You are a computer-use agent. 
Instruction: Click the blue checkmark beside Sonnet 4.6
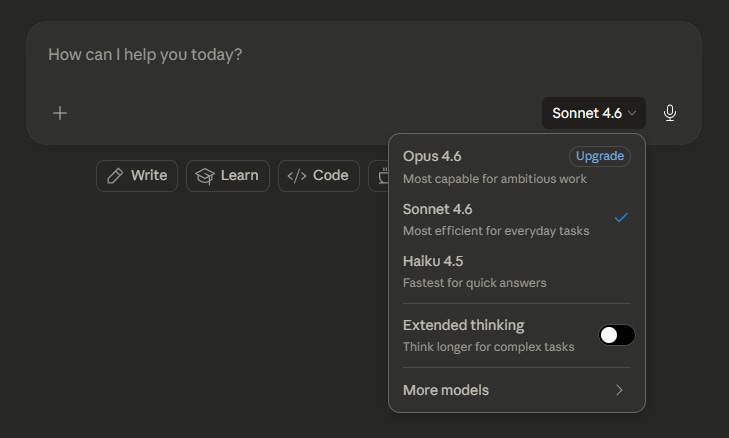[621, 218]
